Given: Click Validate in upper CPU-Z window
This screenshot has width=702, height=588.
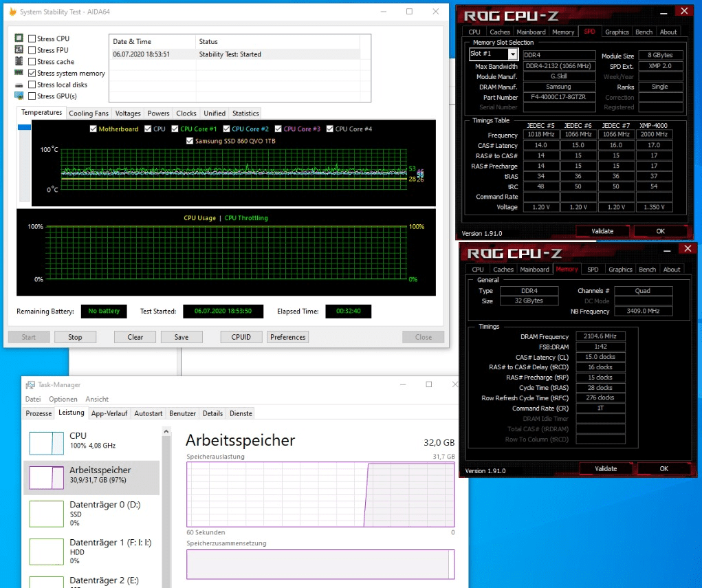Looking at the screenshot, I should 602,231.
